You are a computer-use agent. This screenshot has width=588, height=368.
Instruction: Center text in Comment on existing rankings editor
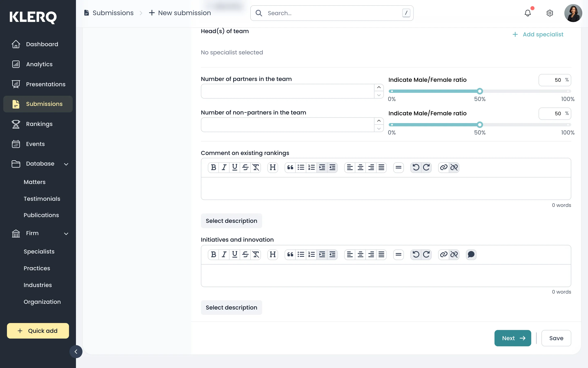(360, 167)
